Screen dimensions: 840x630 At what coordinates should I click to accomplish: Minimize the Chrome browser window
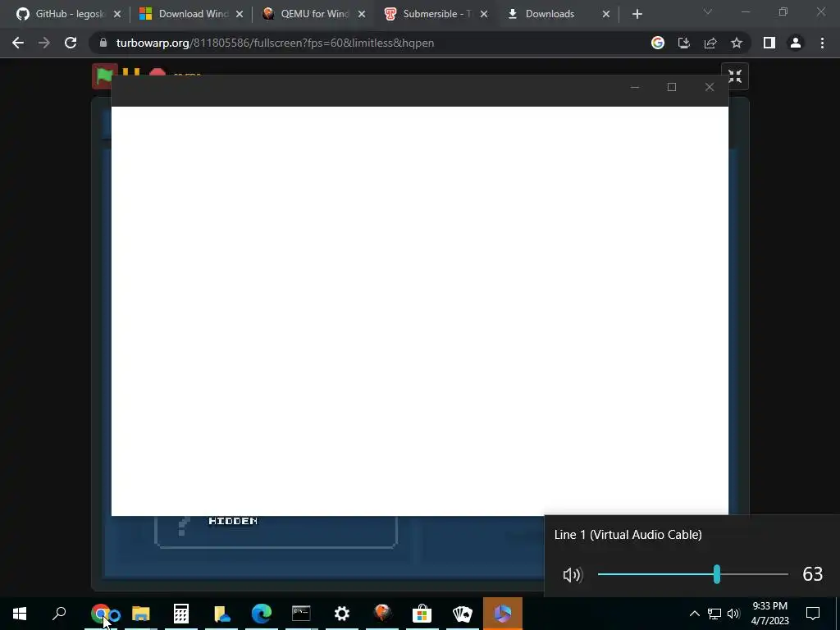coord(746,11)
